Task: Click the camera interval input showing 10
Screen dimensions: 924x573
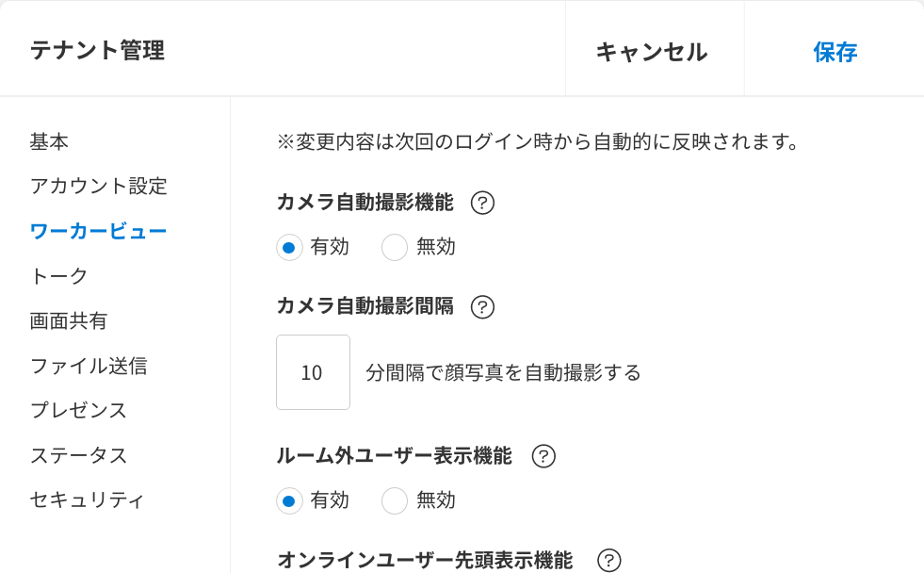Action: [x=313, y=372]
